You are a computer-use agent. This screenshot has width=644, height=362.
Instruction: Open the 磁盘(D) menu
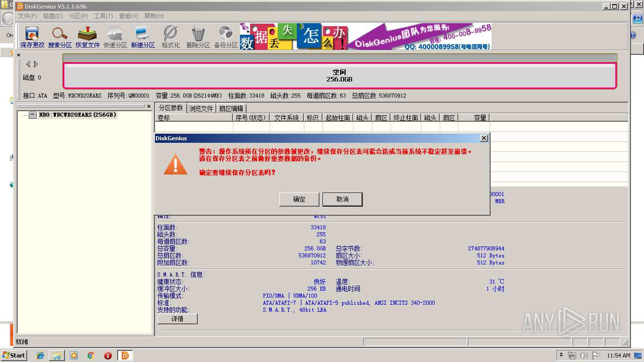tap(53, 16)
